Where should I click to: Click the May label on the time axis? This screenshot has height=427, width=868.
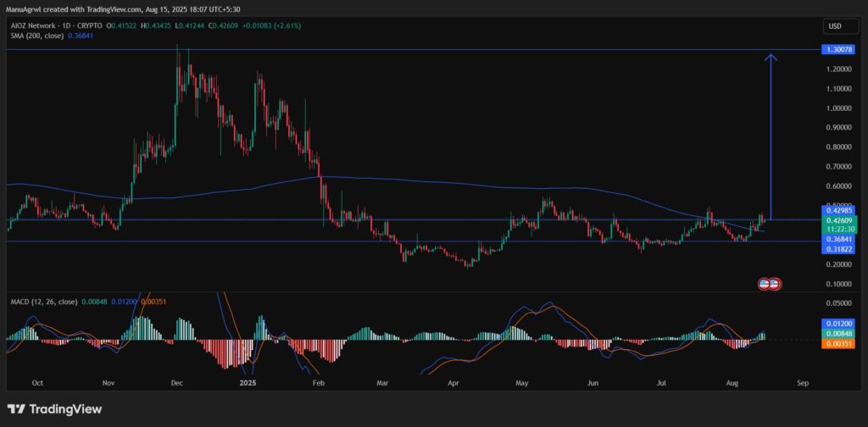coord(522,383)
